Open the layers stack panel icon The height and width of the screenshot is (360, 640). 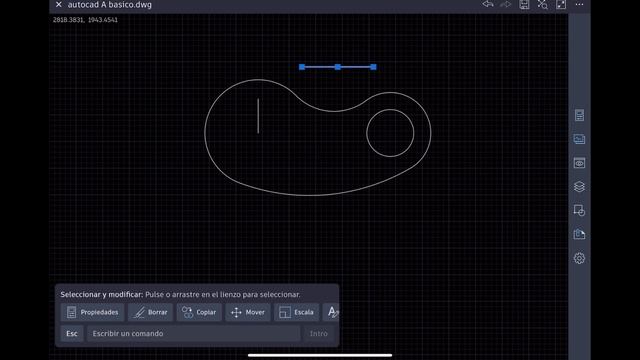[579, 187]
